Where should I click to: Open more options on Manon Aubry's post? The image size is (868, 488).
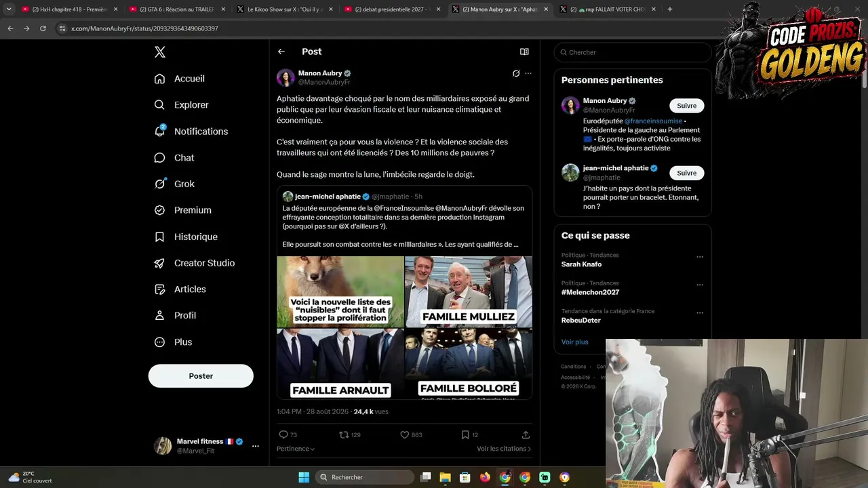coord(528,73)
